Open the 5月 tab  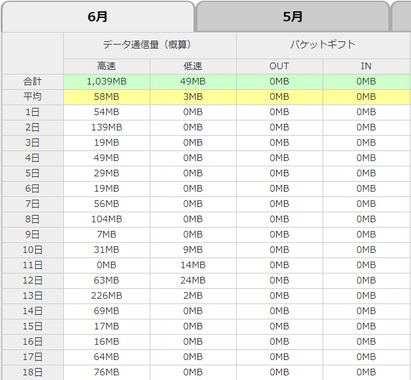(293, 17)
